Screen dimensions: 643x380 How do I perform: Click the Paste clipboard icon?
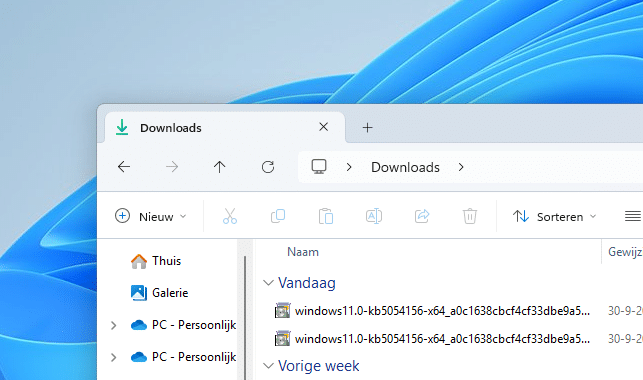(x=326, y=216)
